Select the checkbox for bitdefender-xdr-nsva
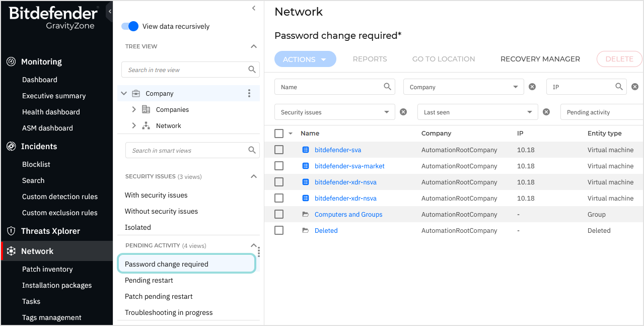This screenshot has height=326, width=644. click(279, 182)
